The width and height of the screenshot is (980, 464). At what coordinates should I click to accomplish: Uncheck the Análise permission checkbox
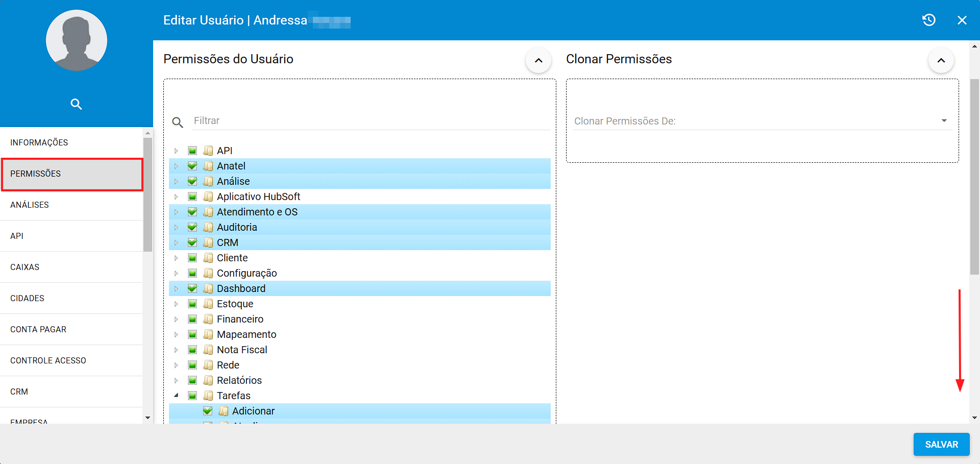pyautogui.click(x=192, y=181)
